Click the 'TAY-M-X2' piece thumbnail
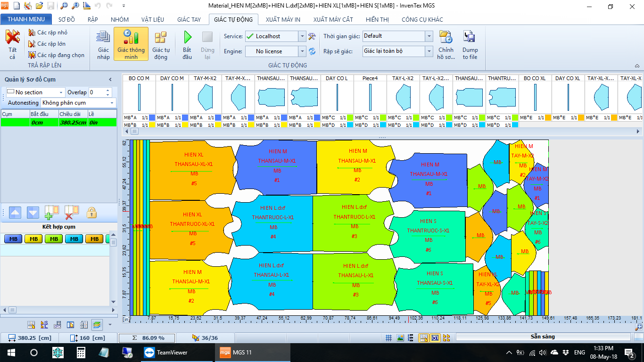 click(205, 98)
